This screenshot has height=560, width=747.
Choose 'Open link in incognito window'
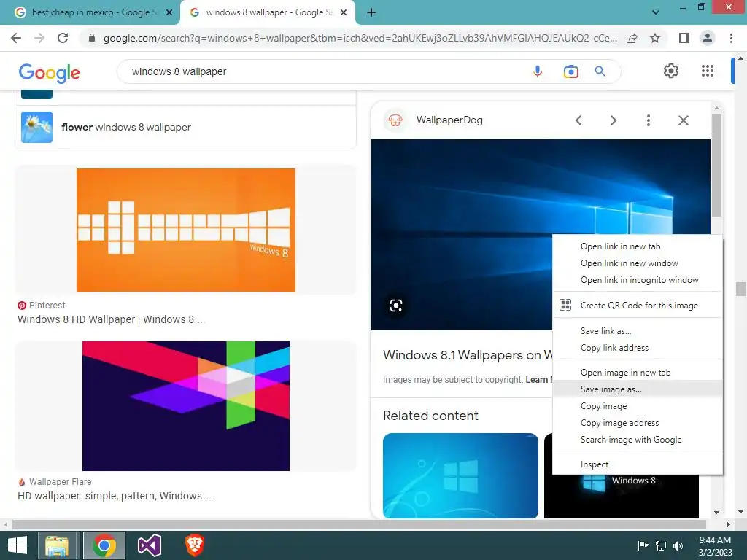coord(638,280)
